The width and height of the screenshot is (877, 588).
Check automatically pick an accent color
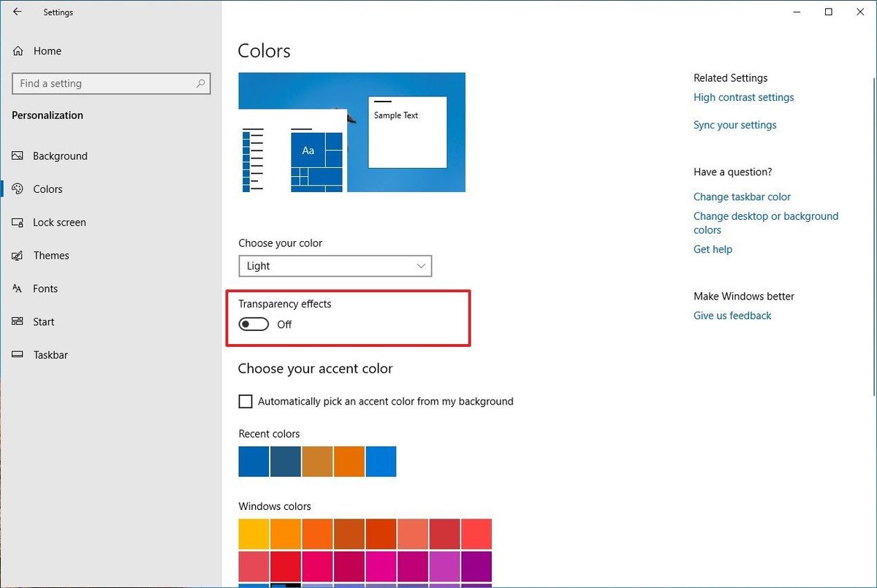click(x=245, y=401)
